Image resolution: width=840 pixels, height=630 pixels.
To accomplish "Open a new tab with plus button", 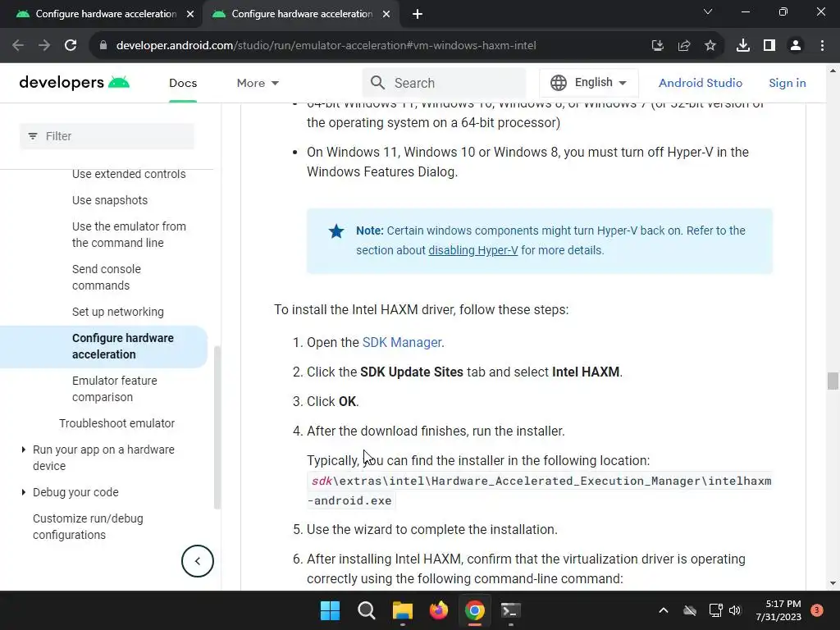I will click(x=418, y=14).
